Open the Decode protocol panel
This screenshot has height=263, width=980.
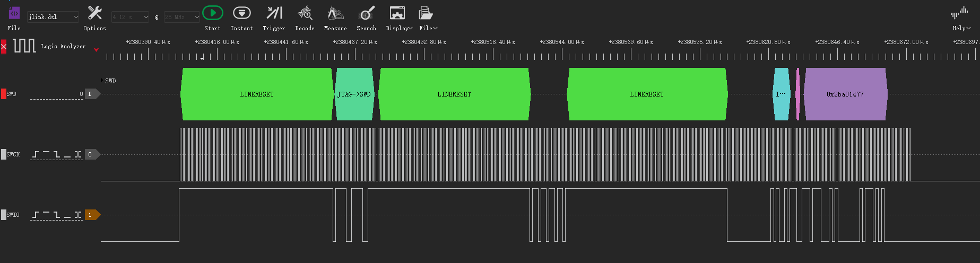(x=305, y=13)
